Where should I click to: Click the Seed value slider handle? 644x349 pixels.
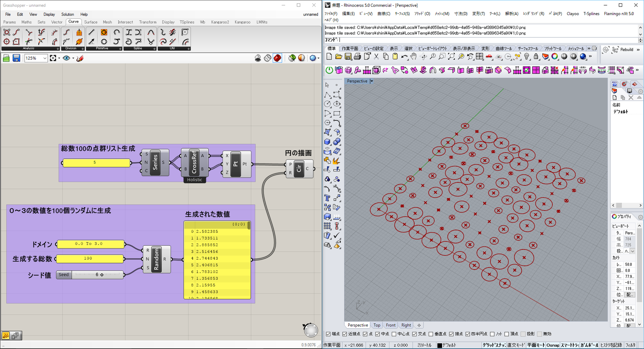pos(102,275)
